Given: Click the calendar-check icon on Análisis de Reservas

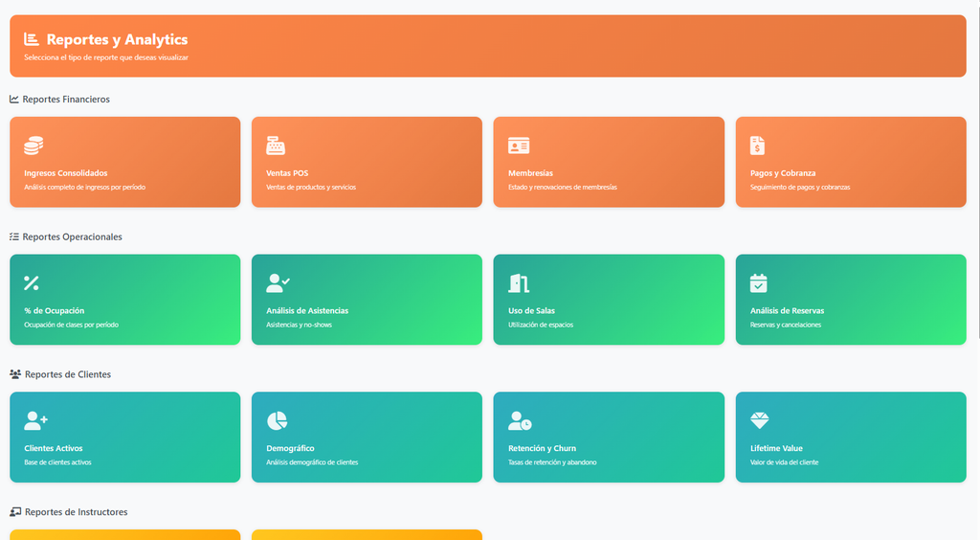Looking at the screenshot, I should coord(759,283).
